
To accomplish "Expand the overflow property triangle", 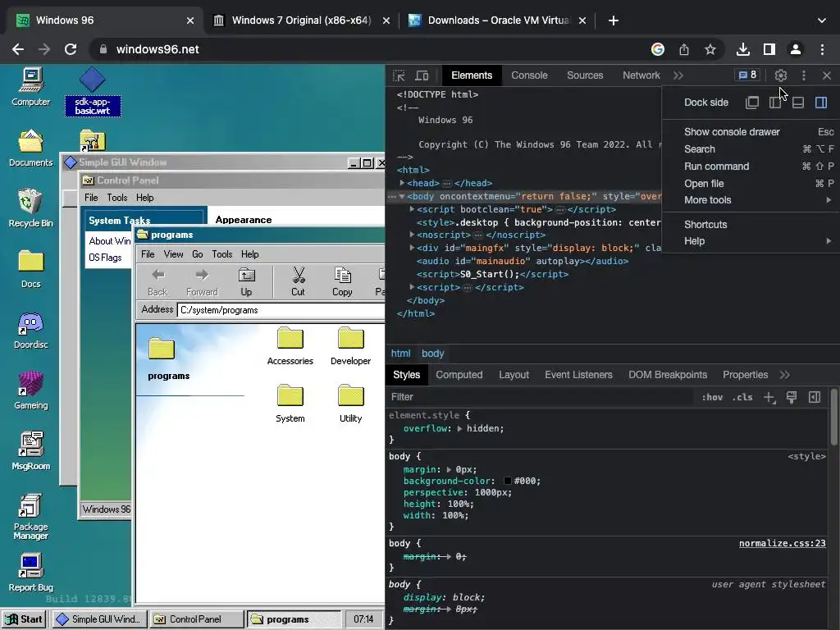I will (x=459, y=428).
